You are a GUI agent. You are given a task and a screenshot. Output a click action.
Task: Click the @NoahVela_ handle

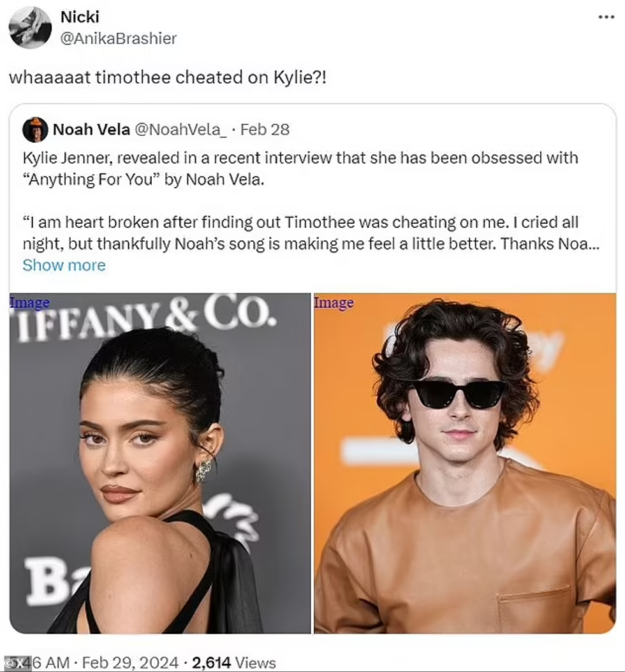coord(180,129)
